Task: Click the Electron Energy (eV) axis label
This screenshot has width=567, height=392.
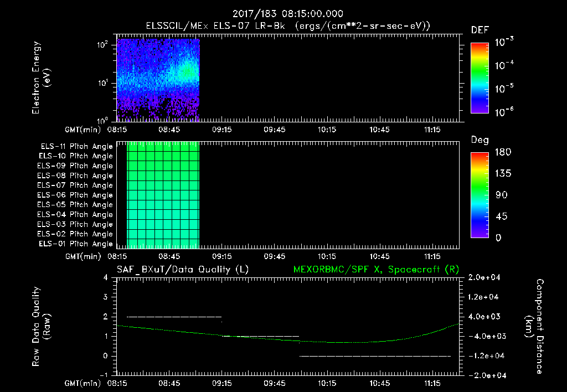Action: coord(41,78)
